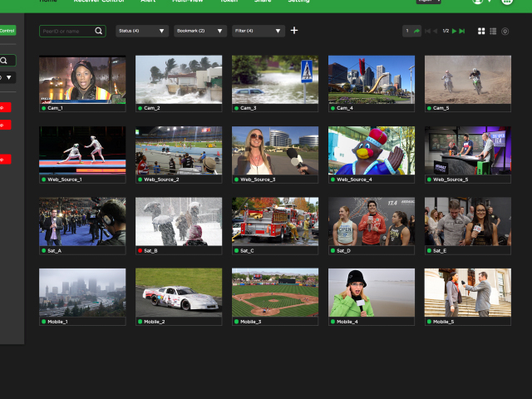This screenshot has width=532, height=399.
Task: Open Cam_3 flooded street thumbnail
Action: 275,80
